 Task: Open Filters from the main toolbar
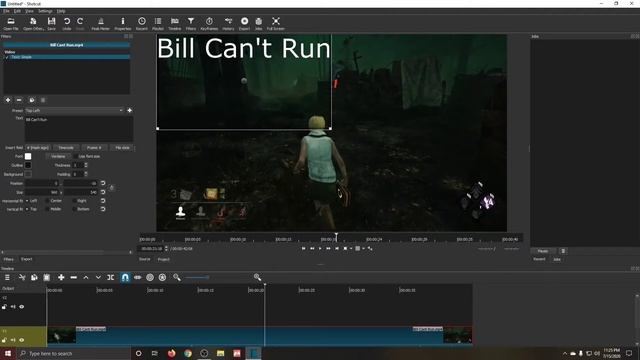[x=191, y=24]
